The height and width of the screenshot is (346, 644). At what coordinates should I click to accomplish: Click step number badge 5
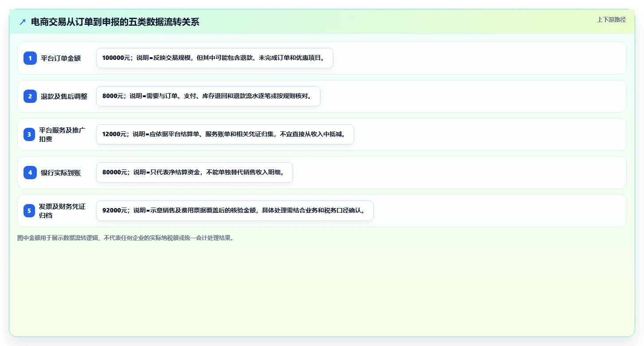tap(29, 211)
